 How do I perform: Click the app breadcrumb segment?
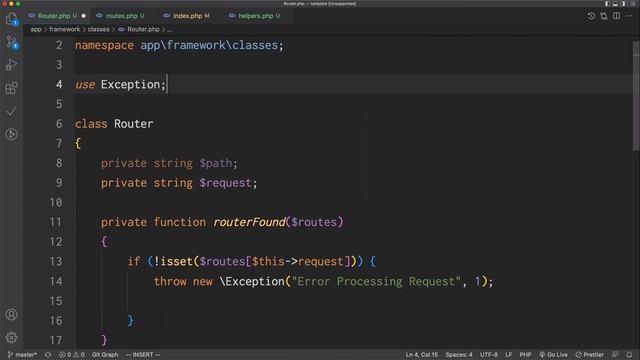pos(36,29)
